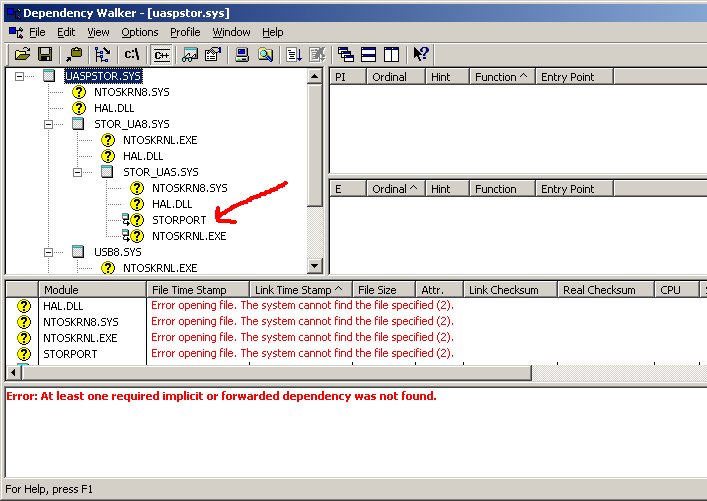Collapse the USB8.SYS tree node
Viewport: 707px width, 501px height.
point(48,252)
